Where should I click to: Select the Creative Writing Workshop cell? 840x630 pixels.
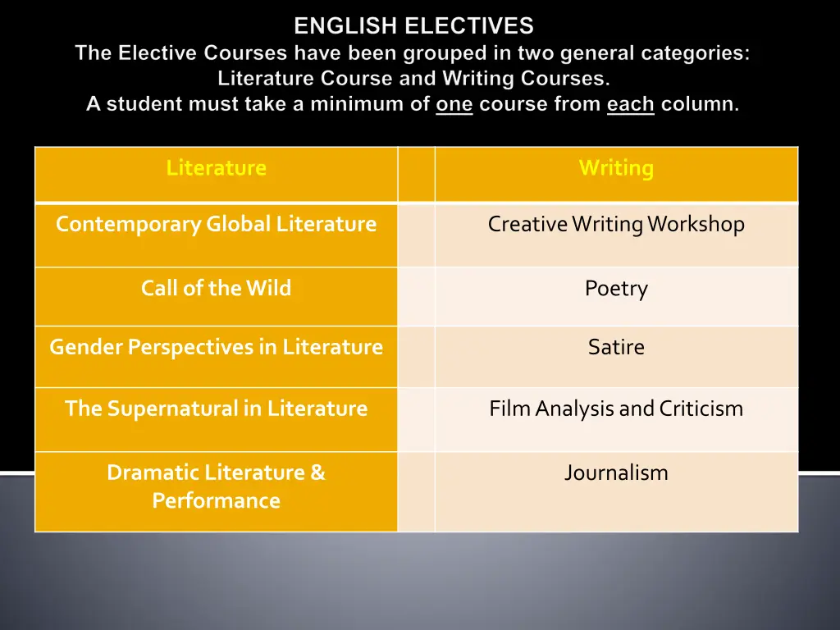(x=616, y=224)
